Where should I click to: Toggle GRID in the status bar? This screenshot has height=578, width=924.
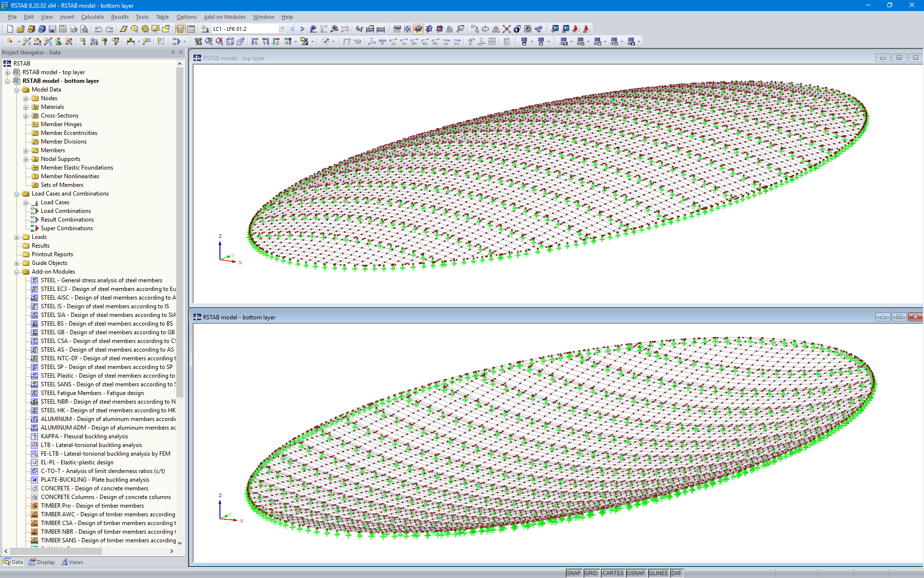[591, 573]
